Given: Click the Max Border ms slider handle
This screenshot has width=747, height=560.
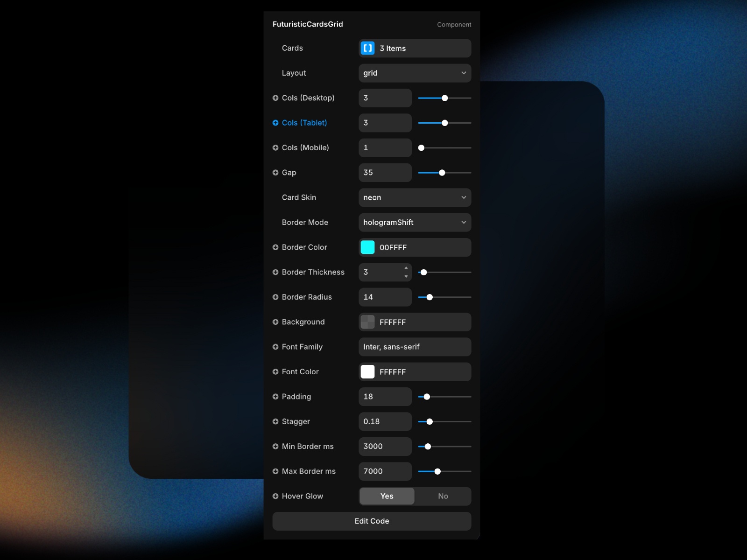Looking at the screenshot, I should (437, 471).
